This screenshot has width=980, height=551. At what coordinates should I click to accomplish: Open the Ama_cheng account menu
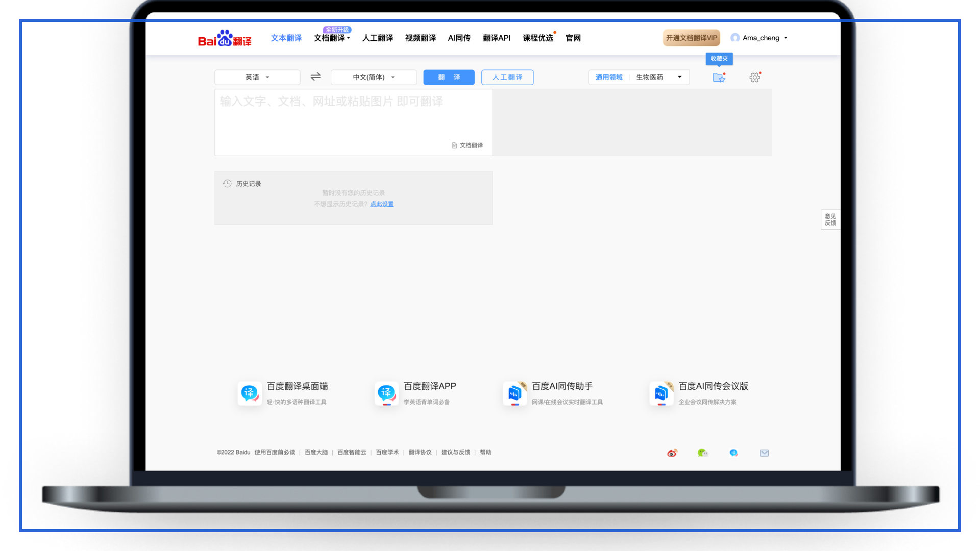(x=761, y=38)
